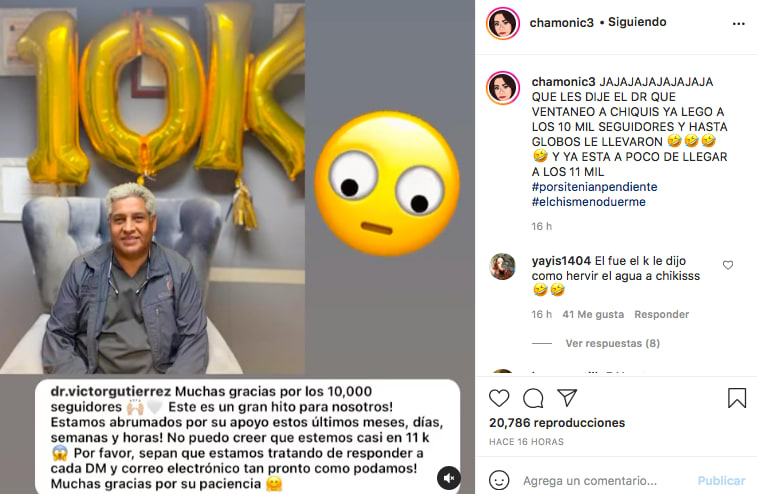Open the three-dot more options menu

[739, 24]
